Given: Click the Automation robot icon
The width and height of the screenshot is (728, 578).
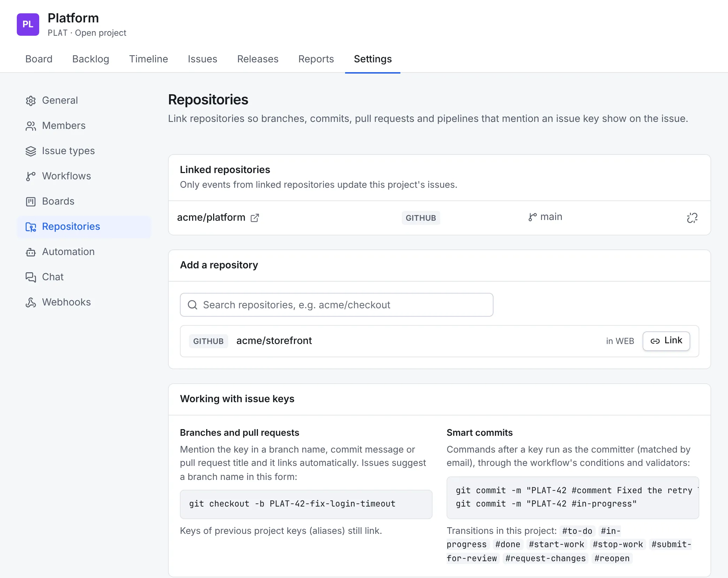Looking at the screenshot, I should (x=31, y=252).
